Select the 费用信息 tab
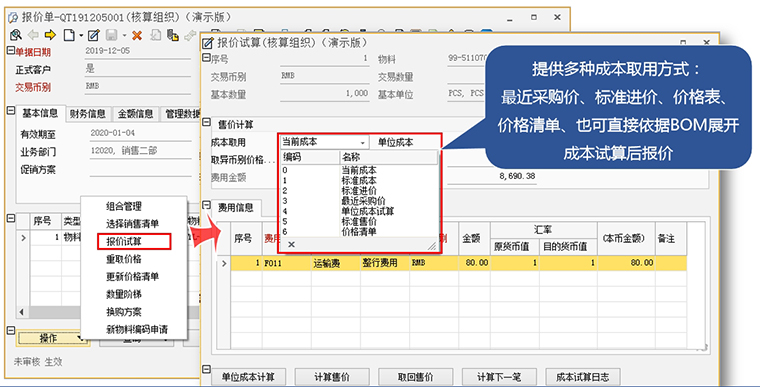Viewport: 760px width, 387px height. [x=236, y=208]
